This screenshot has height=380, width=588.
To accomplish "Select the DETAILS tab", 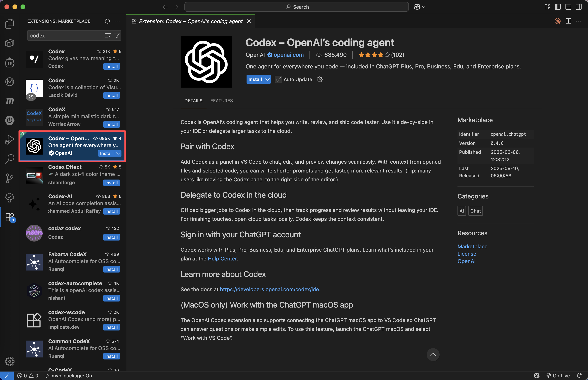I will pos(193,101).
